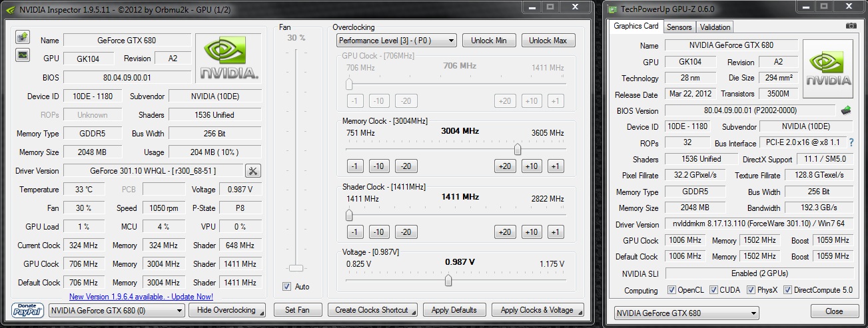
Task: Click the P-State P8 value
Action: point(240,208)
